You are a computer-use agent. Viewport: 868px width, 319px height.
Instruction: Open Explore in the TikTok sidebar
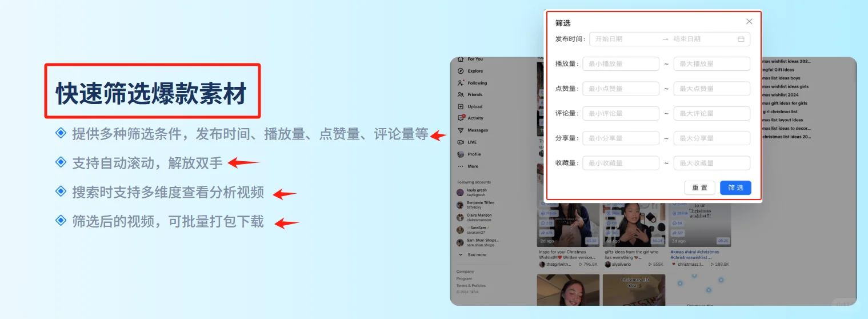(470, 71)
